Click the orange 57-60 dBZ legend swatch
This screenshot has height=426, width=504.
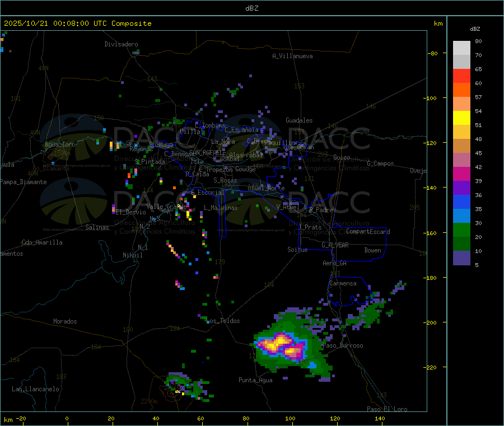461,90
